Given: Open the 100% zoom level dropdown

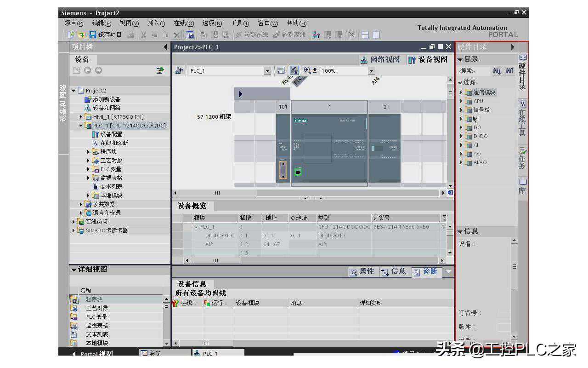Looking at the screenshot, I should point(371,71).
